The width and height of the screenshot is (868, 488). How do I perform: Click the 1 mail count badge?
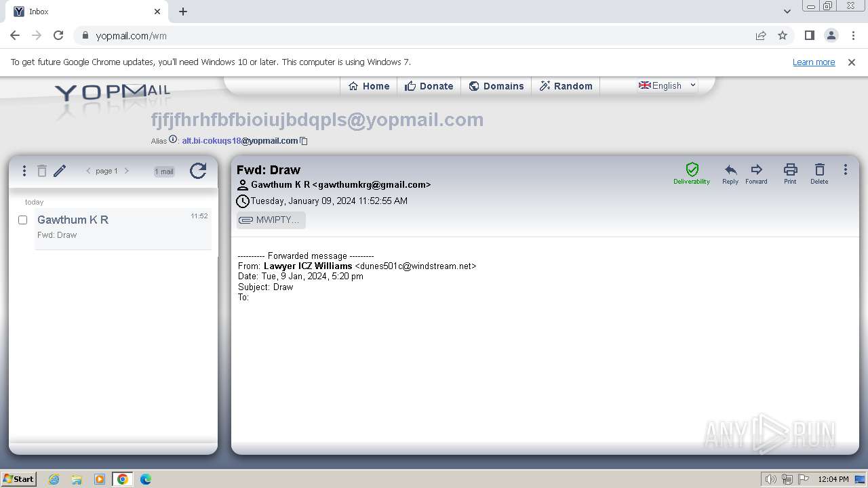click(x=164, y=171)
